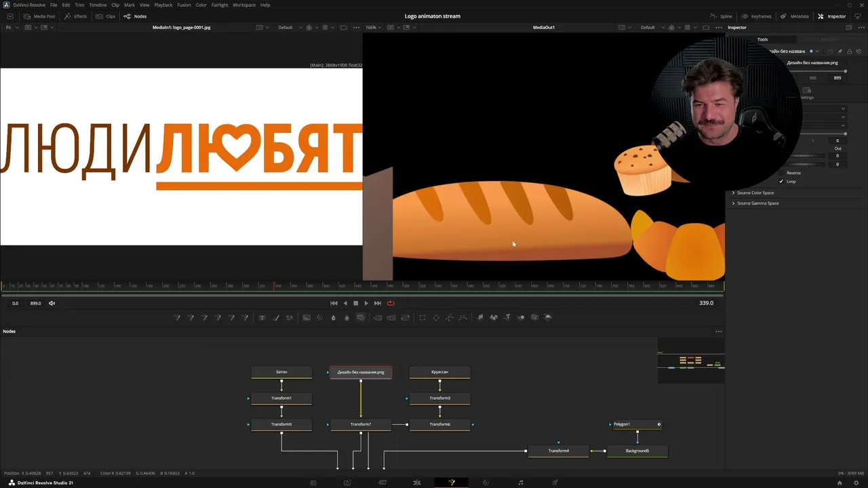The height and width of the screenshot is (488, 868).
Task: Switch to the Color page icon
Action: 486,483
